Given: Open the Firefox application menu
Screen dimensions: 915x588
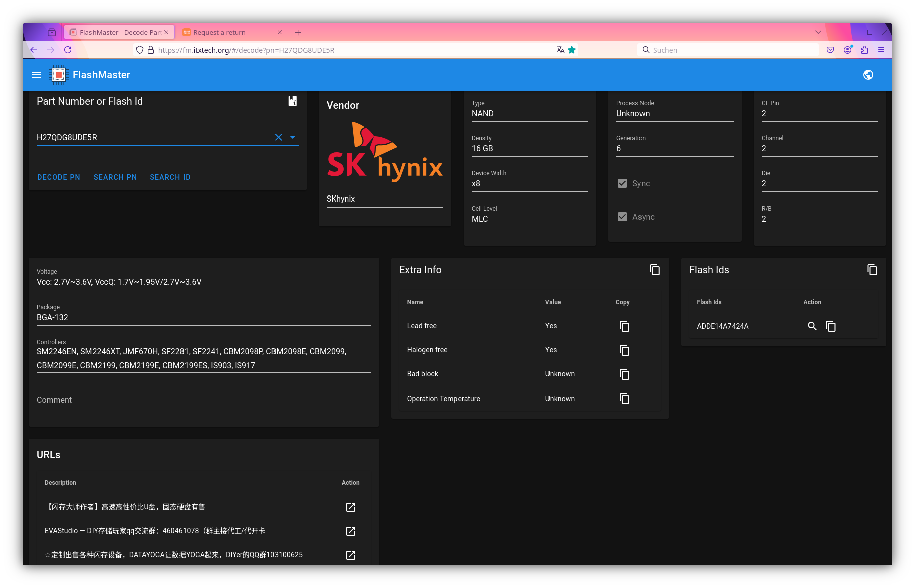Looking at the screenshot, I should 881,50.
